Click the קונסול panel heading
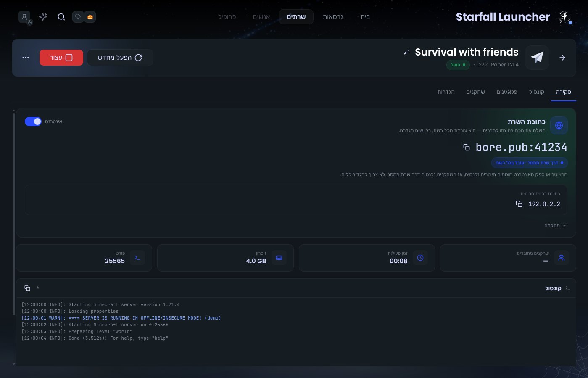 tap(553, 288)
